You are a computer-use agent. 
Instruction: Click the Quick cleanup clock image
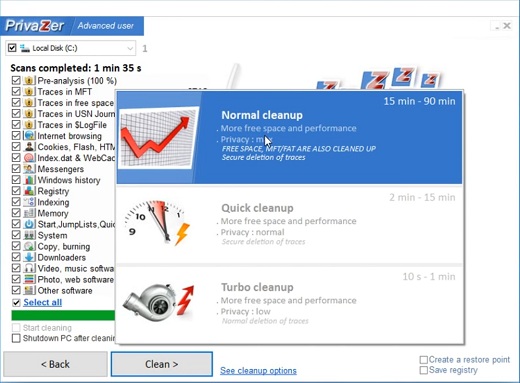click(156, 222)
